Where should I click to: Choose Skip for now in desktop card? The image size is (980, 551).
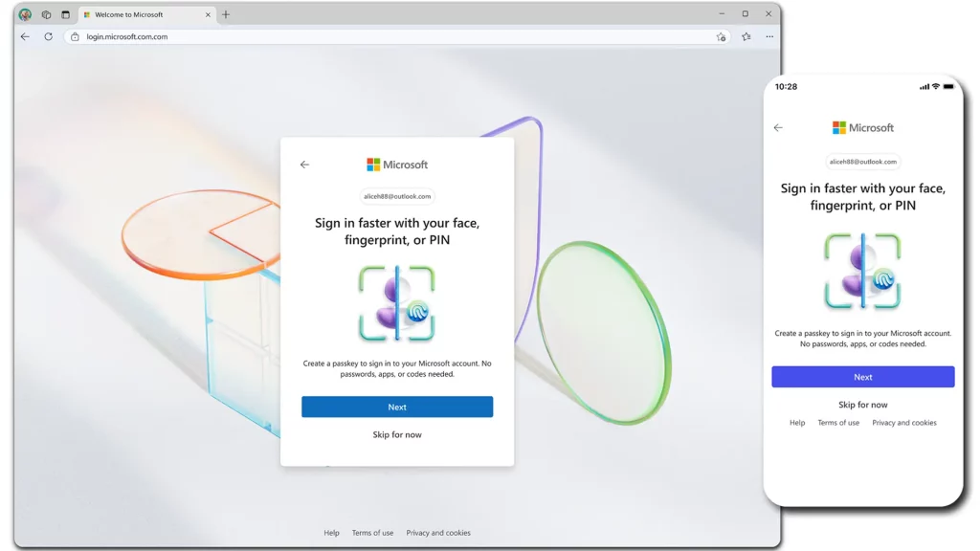pyautogui.click(x=397, y=435)
